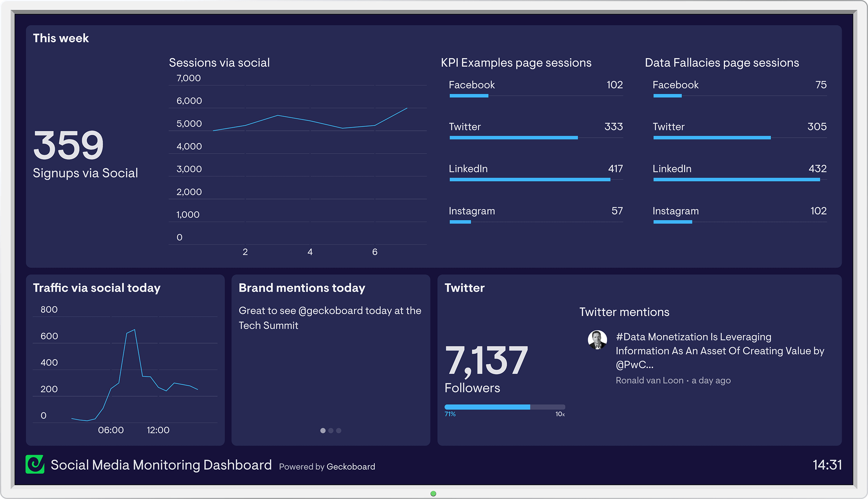868x499 pixels.
Task: Open the #Data Monetization tweet text
Action: pos(720,351)
